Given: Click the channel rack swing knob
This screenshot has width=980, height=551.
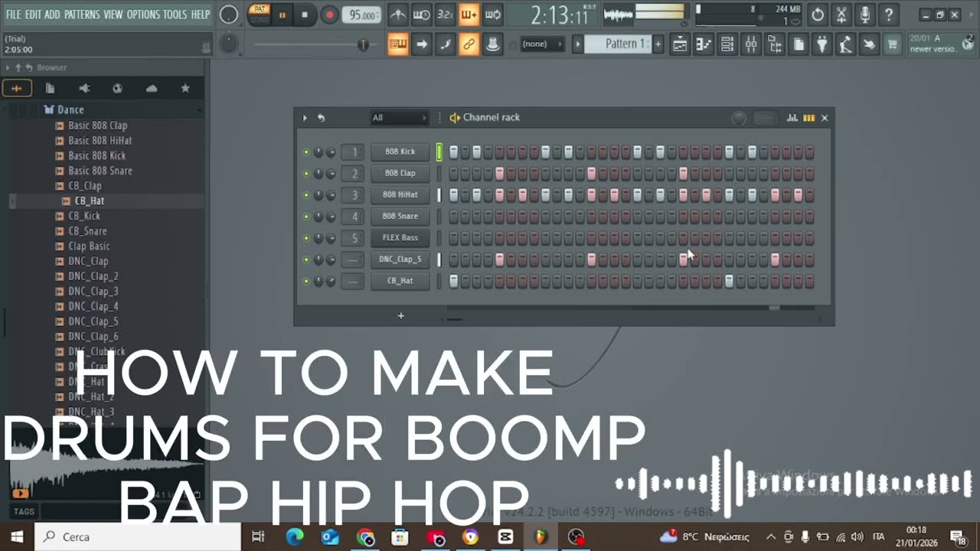Looking at the screenshot, I should tap(739, 118).
